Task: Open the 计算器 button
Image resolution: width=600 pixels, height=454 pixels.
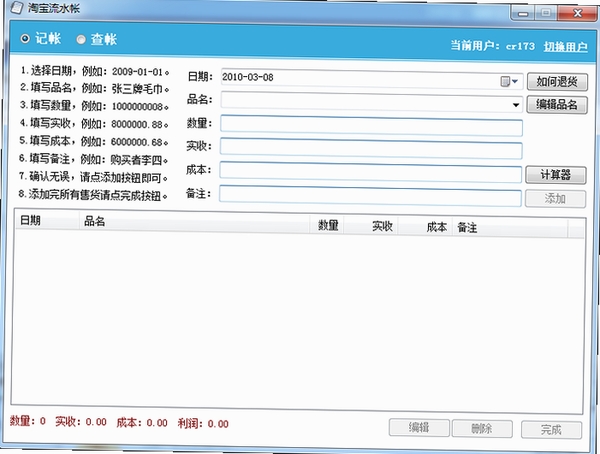Action: point(556,175)
